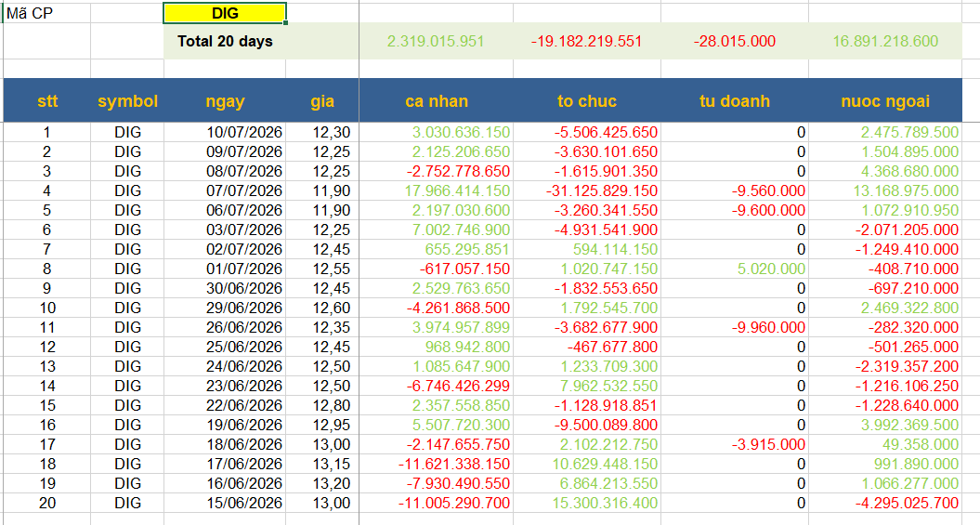980x525 pixels.
Task: Click the to chuc total -19.182.219.551
Action: pyautogui.click(x=586, y=41)
